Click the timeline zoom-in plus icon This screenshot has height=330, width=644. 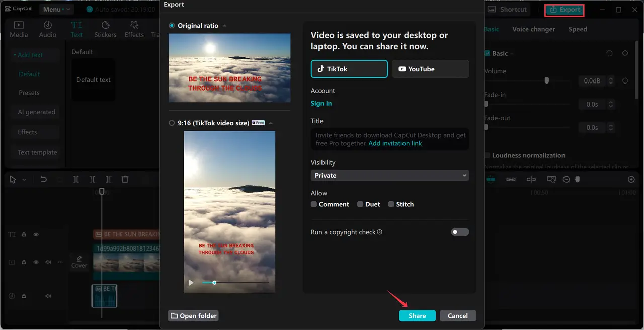[631, 179]
